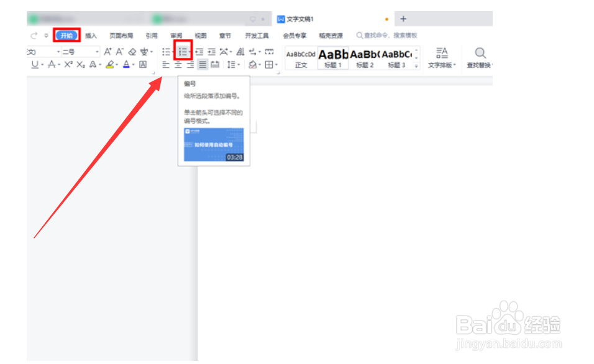594x364 pixels.
Task: Open the 引用 tab
Action: tap(152, 35)
